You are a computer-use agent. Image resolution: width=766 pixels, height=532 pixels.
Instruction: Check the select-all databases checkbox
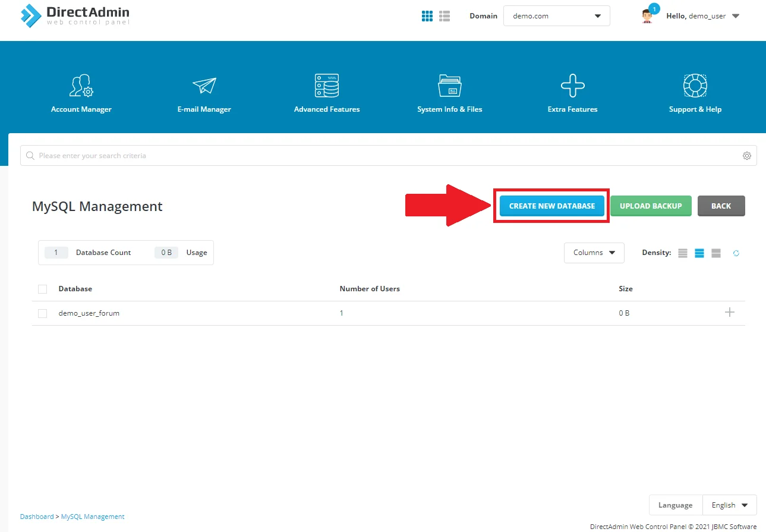pyautogui.click(x=42, y=289)
